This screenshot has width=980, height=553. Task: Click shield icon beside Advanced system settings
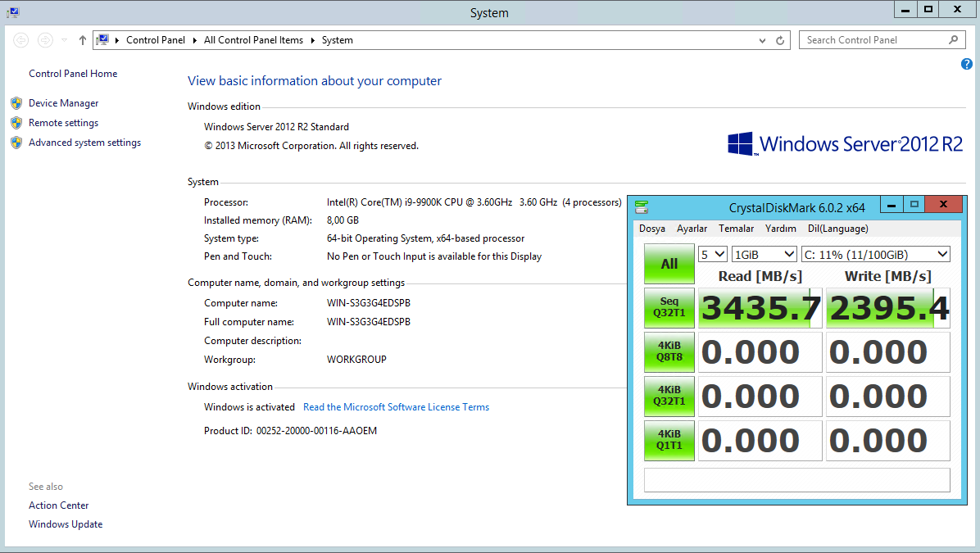click(x=17, y=143)
